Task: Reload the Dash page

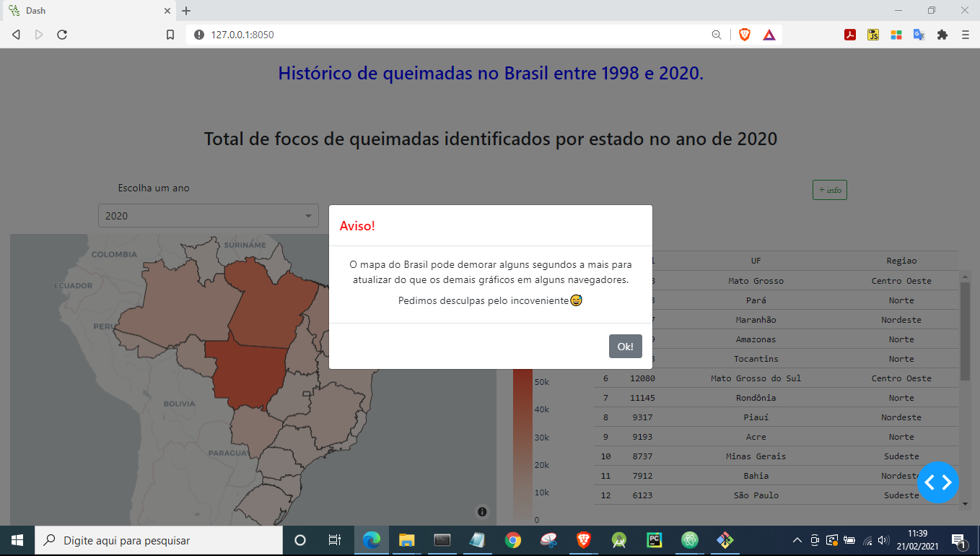Action: pos(62,34)
